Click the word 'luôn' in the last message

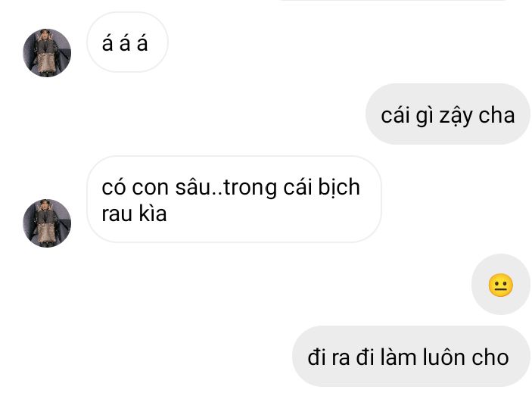pos(443,357)
